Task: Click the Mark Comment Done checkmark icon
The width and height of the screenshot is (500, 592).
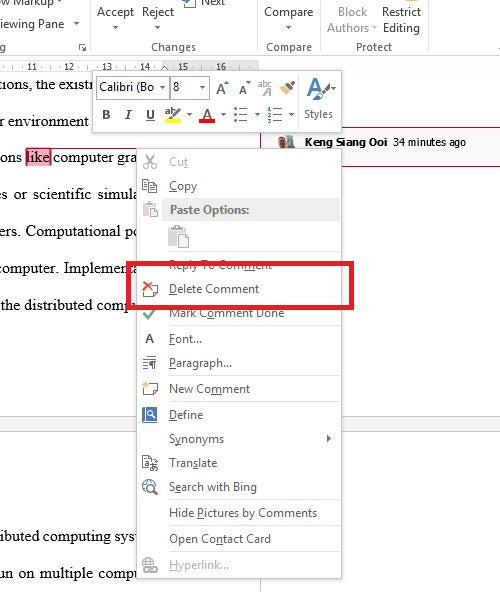Action: point(149,314)
